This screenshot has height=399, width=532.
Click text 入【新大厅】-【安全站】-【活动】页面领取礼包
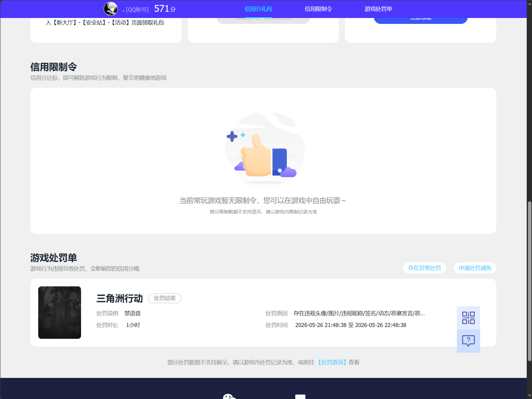tap(105, 23)
